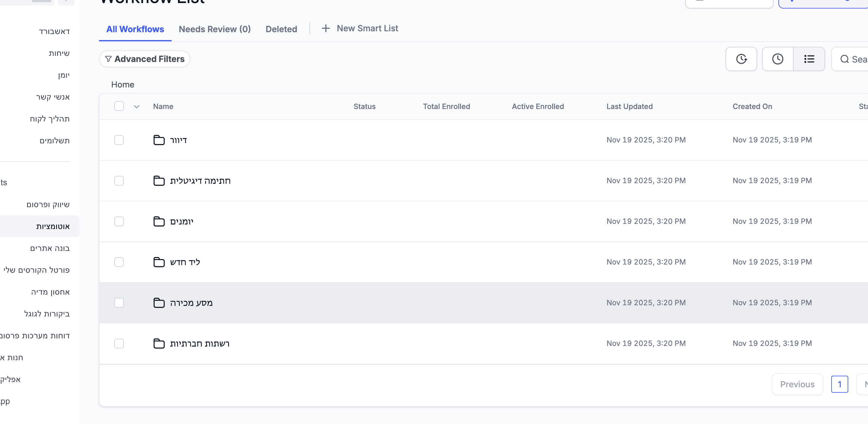Click the search magnifier icon
Screen dimensions: 868x424
coord(844,59)
